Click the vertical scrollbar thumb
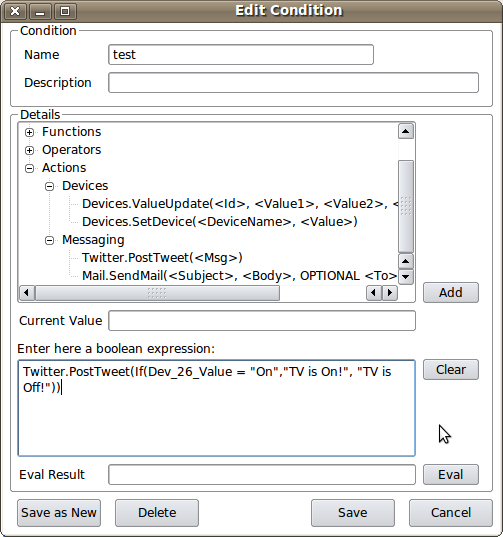The image size is (503, 537). click(406, 206)
